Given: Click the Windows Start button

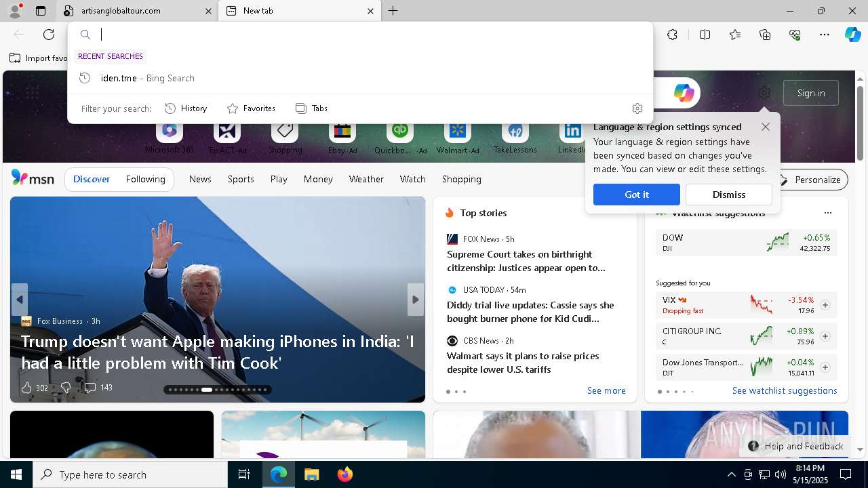Looking at the screenshot, I should pos(16,474).
